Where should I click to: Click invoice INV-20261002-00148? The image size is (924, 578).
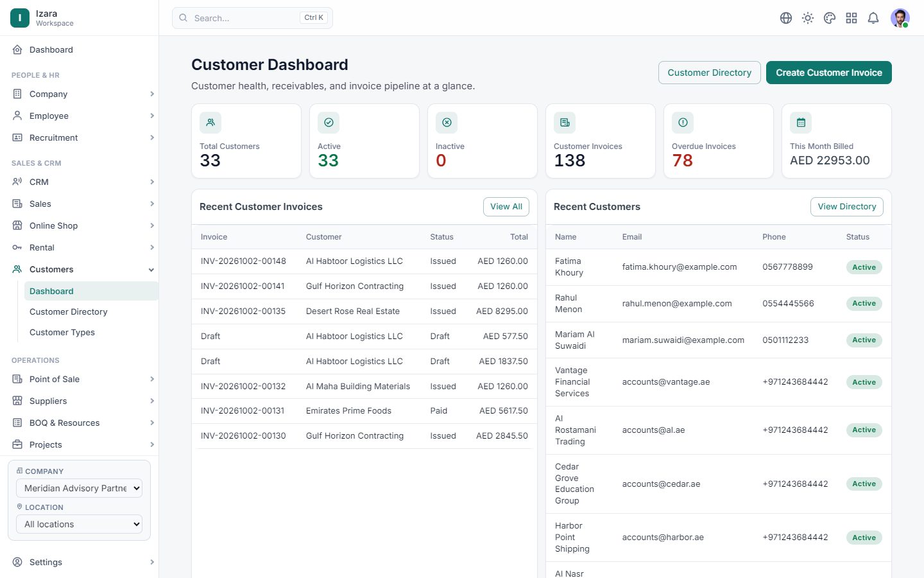[x=243, y=261]
